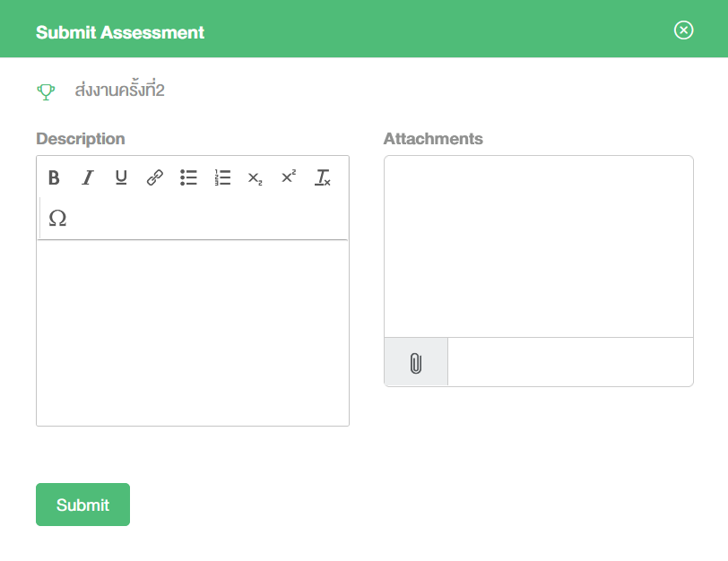Click the paperclip attach file button
The image size is (728, 561).
tap(416, 363)
